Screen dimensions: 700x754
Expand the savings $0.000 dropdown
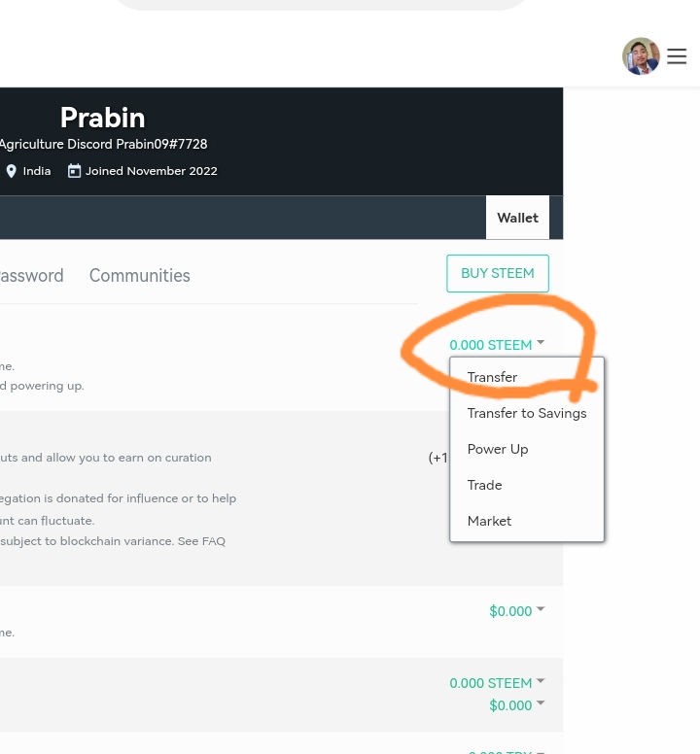516,705
